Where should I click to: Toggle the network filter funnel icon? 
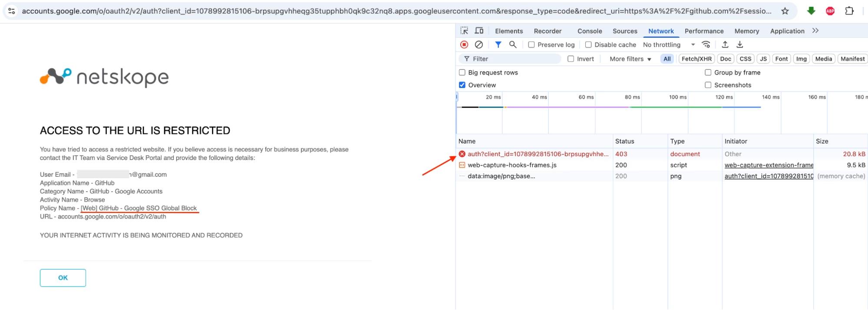pos(498,45)
